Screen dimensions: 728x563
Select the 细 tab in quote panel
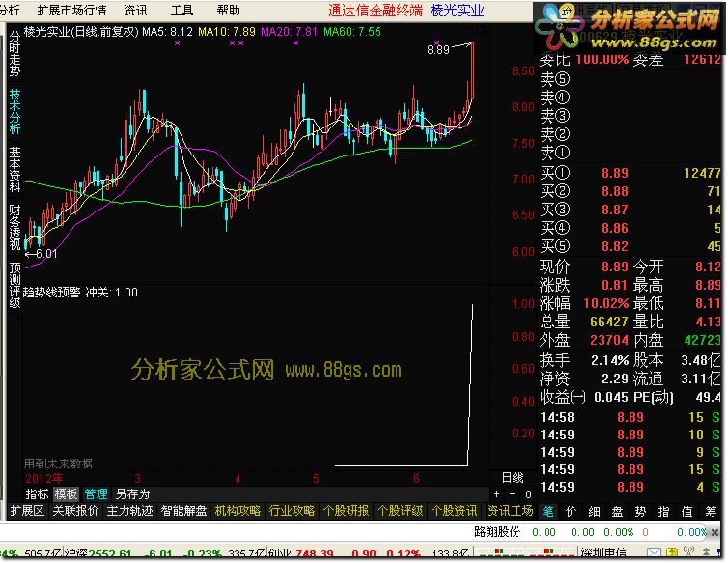(595, 512)
